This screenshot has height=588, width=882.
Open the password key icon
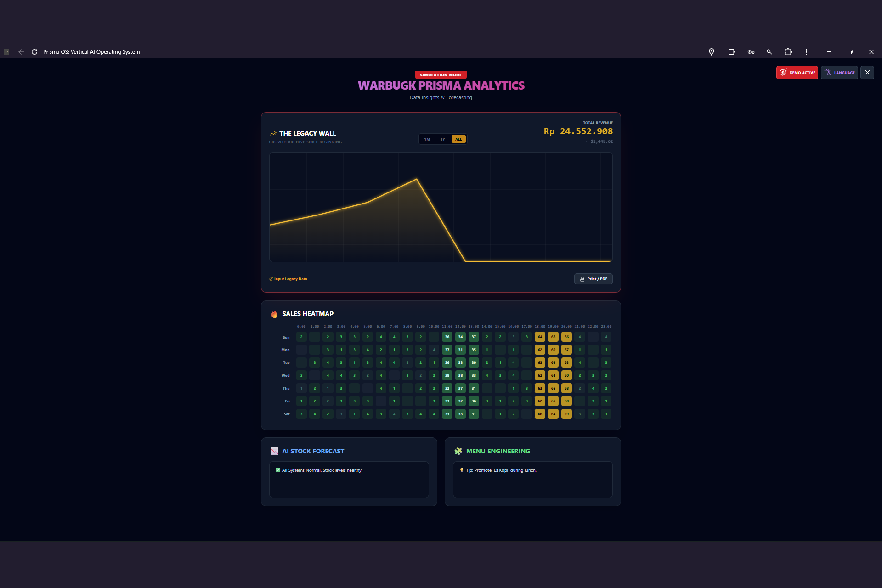click(x=751, y=52)
